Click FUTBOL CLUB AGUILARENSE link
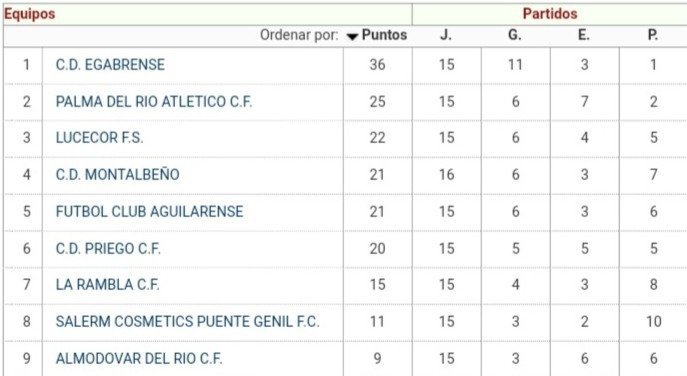 (x=149, y=212)
